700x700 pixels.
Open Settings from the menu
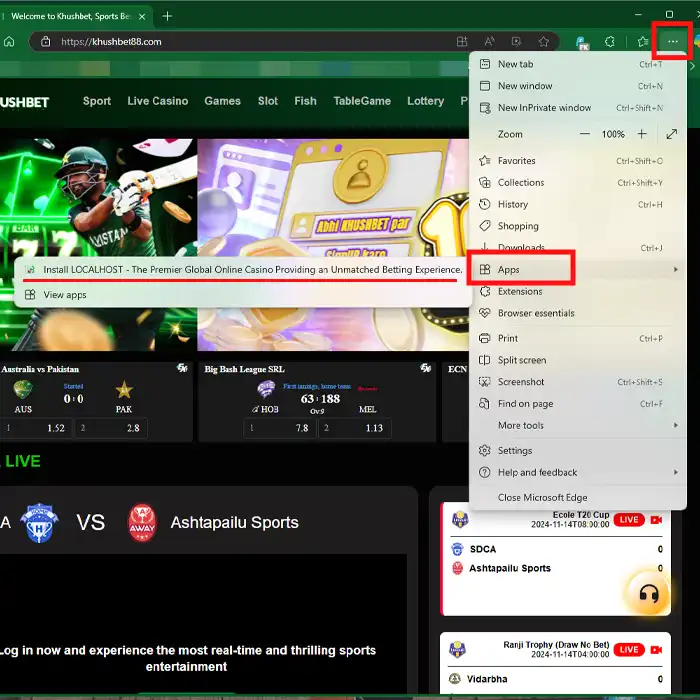577,450
